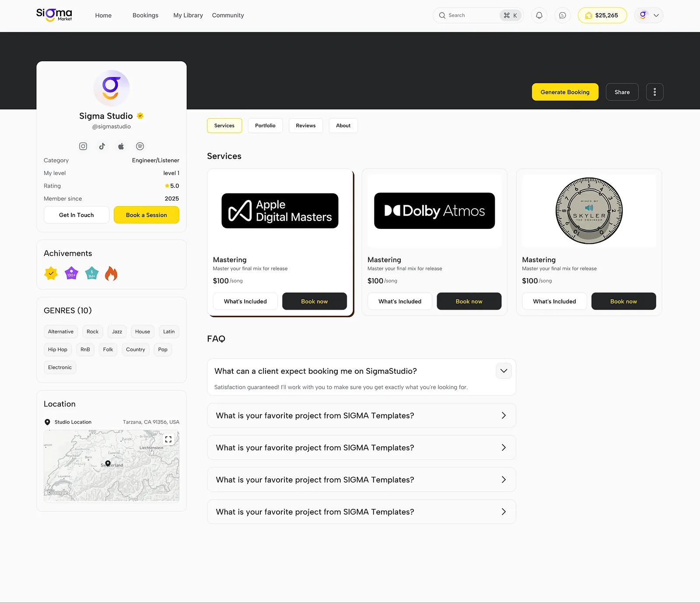Open Sigma Studio's Apple Music icon

tap(121, 146)
